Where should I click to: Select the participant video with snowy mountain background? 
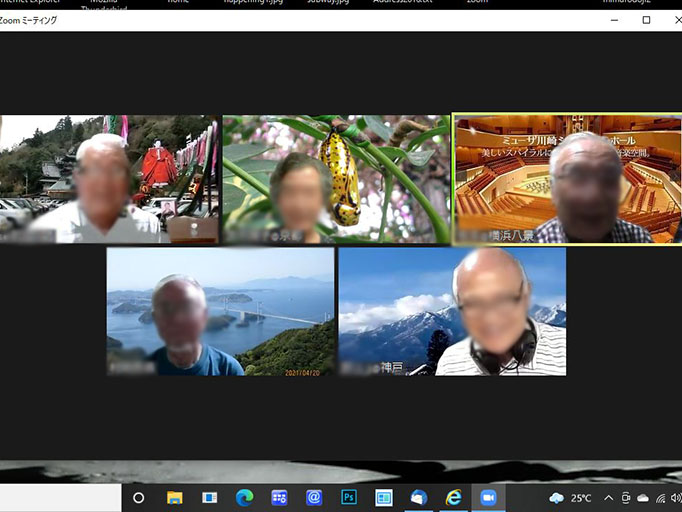pyautogui.click(x=452, y=311)
